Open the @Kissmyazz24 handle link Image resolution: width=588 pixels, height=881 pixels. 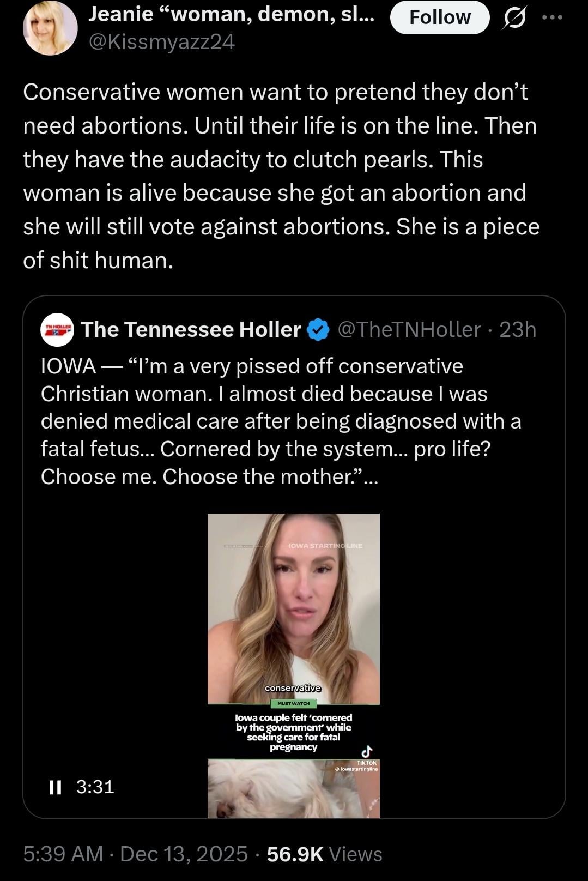click(x=161, y=41)
